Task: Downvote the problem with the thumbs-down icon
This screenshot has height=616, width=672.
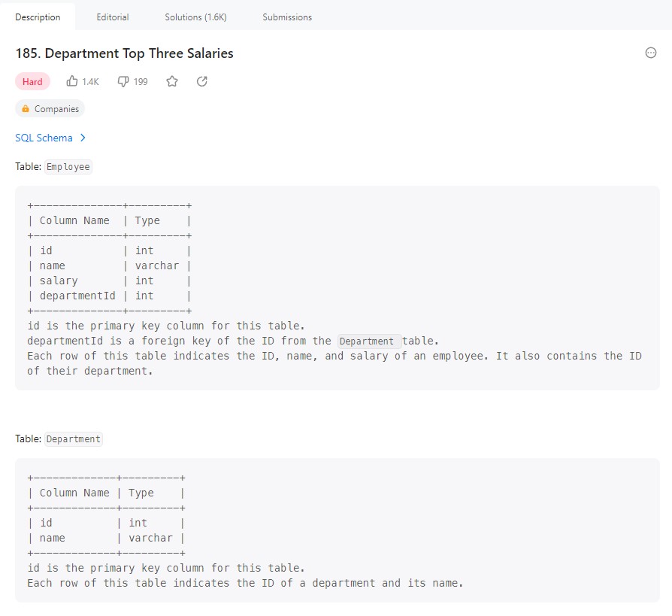Action: pyautogui.click(x=123, y=81)
